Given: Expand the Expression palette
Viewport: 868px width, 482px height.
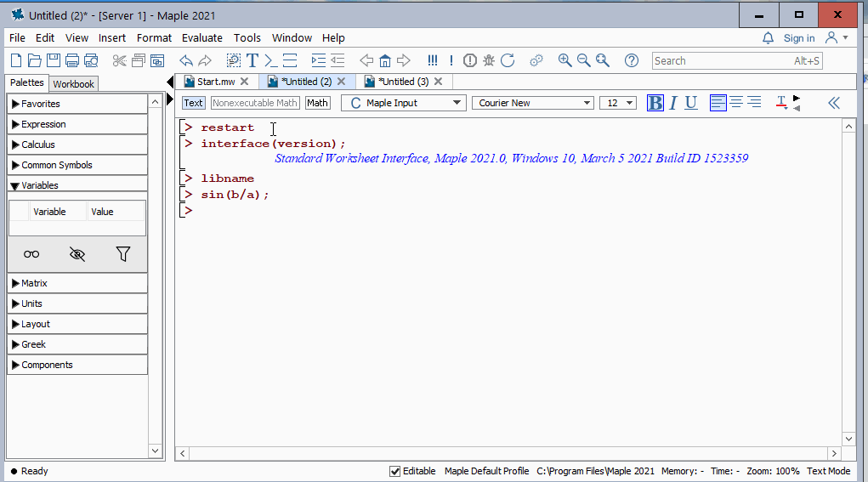Looking at the screenshot, I should pyautogui.click(x=77, y=124).
